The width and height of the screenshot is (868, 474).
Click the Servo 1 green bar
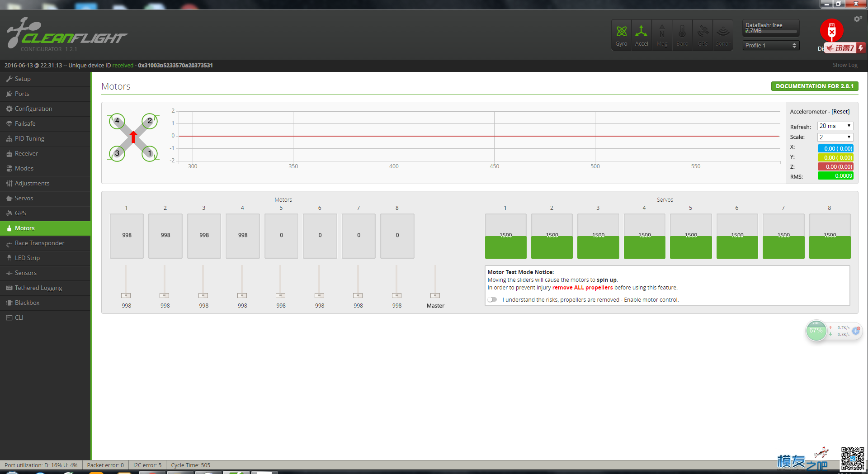coord(505,247)
